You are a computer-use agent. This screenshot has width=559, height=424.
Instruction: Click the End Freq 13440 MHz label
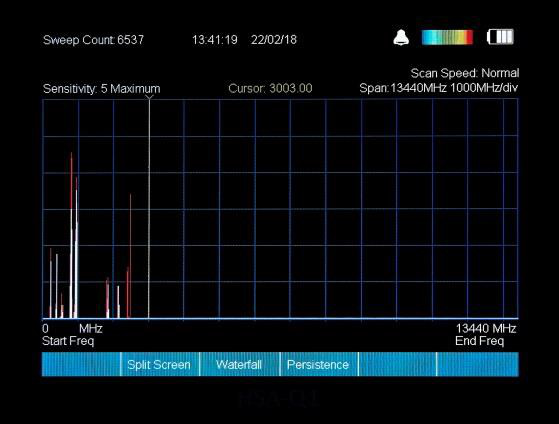[486, 334]
